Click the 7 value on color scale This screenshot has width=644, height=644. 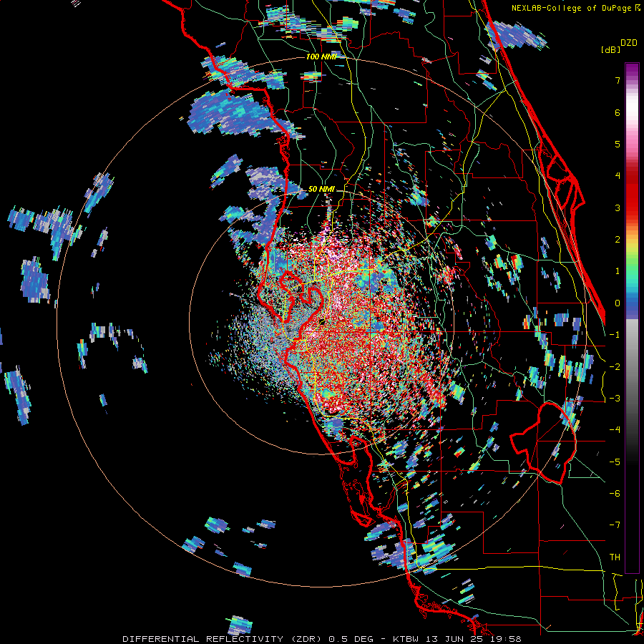[x=618, y=80]
